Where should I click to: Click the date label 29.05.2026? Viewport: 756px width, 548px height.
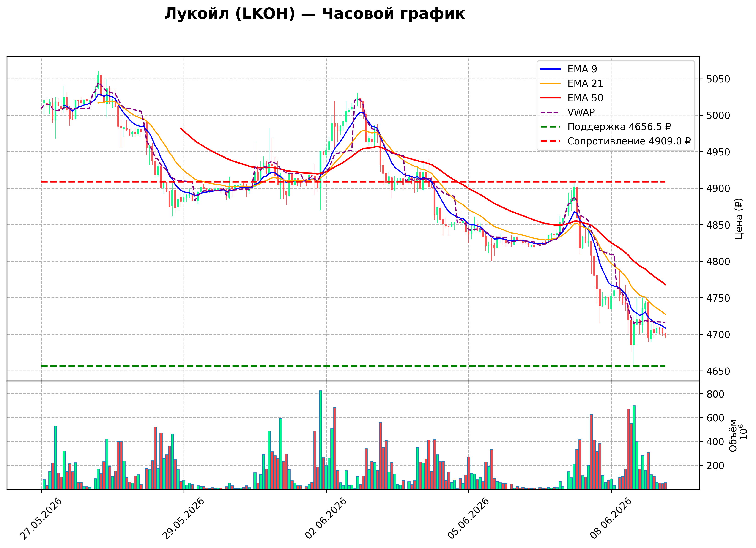pyautogui.click(x=183, y=519)
